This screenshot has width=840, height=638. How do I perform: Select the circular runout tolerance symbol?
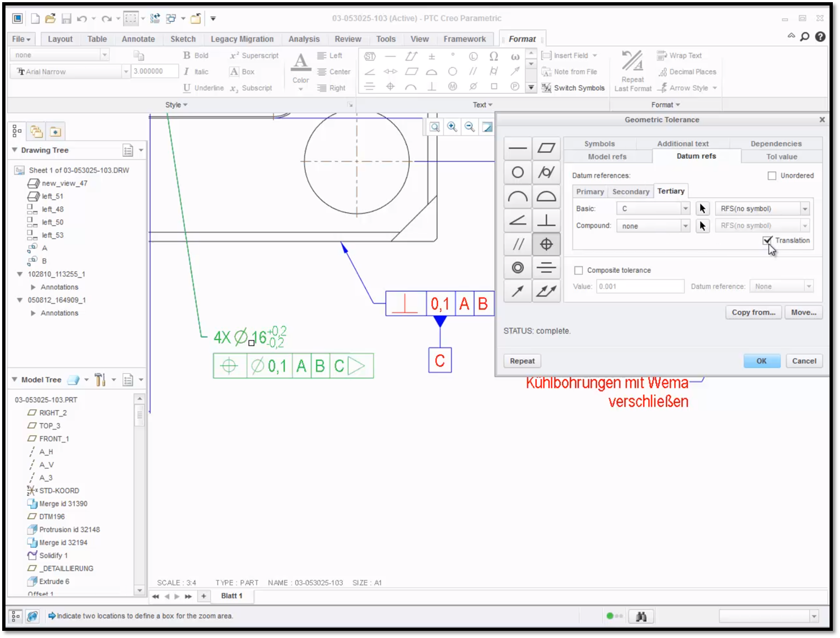point(518,292)
